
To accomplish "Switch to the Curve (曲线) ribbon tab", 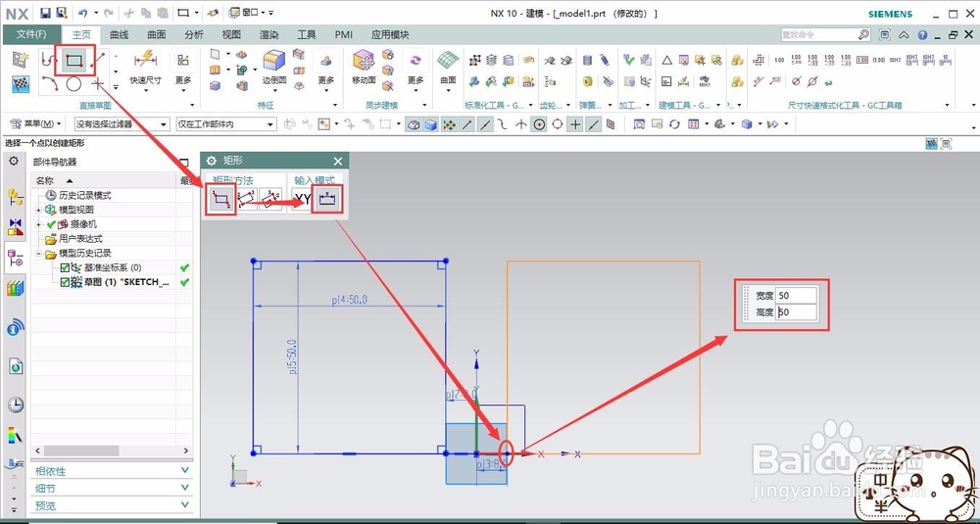I will [x=120, y=35].
